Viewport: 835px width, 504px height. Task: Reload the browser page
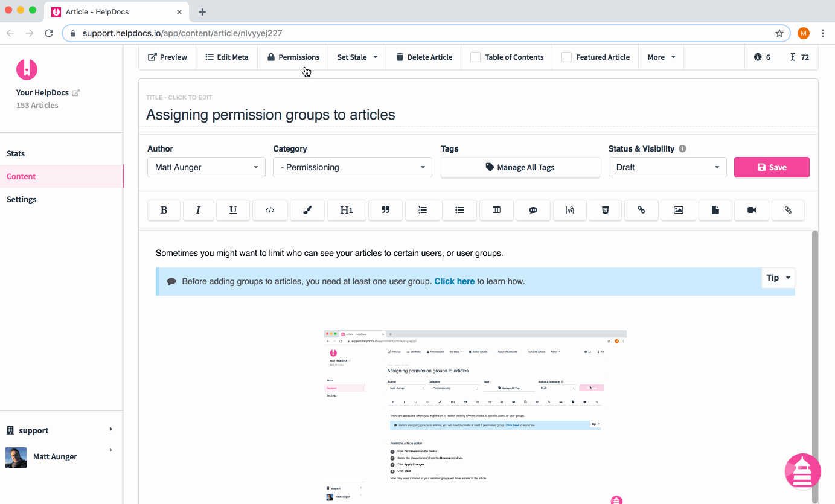coord(50,33)
